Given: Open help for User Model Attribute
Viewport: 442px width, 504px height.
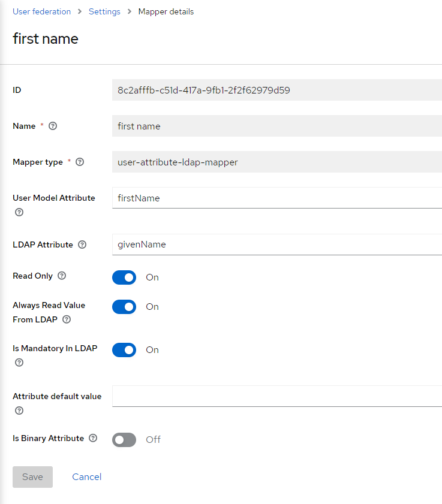Looking at the screenshot, I should (x=19, y=213).
